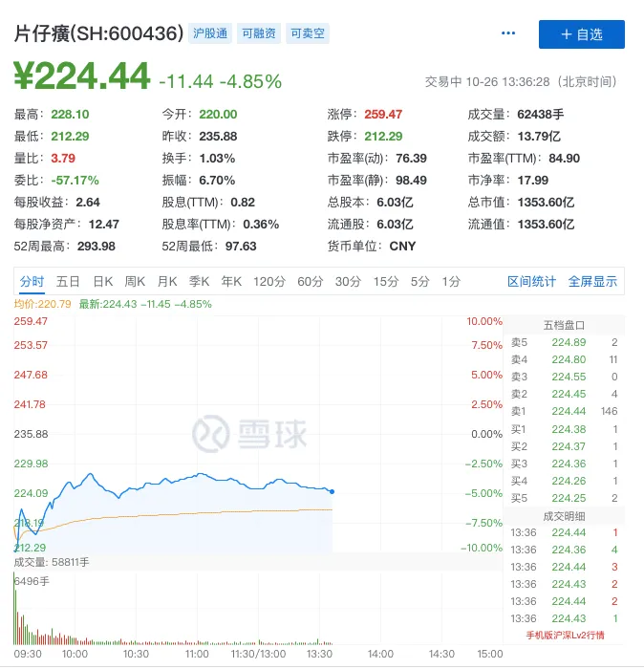Switch to the 季K chart tab
Screen dimensions: 644x669
click(199, 282)
